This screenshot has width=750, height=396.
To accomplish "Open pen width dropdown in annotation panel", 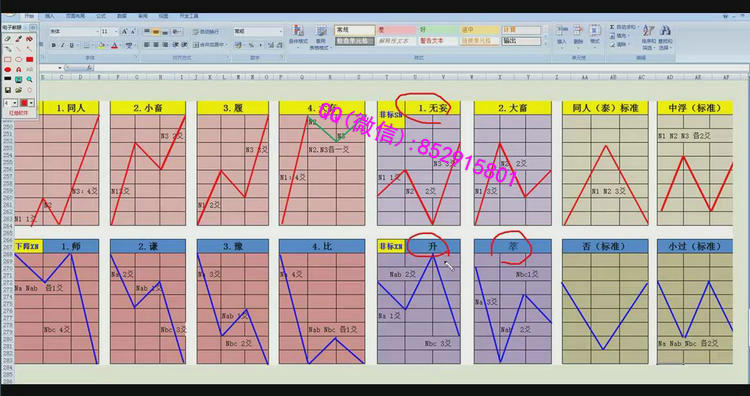I will coord(14,103).
